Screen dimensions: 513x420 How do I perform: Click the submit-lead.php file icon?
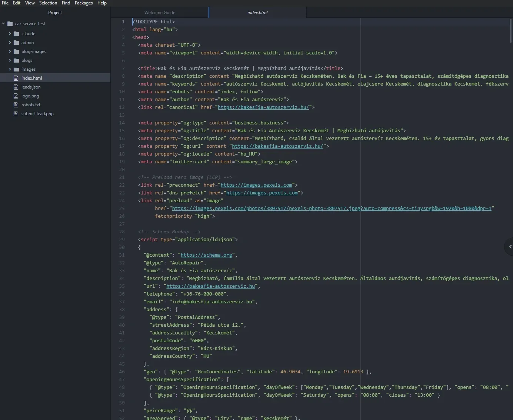16,114
